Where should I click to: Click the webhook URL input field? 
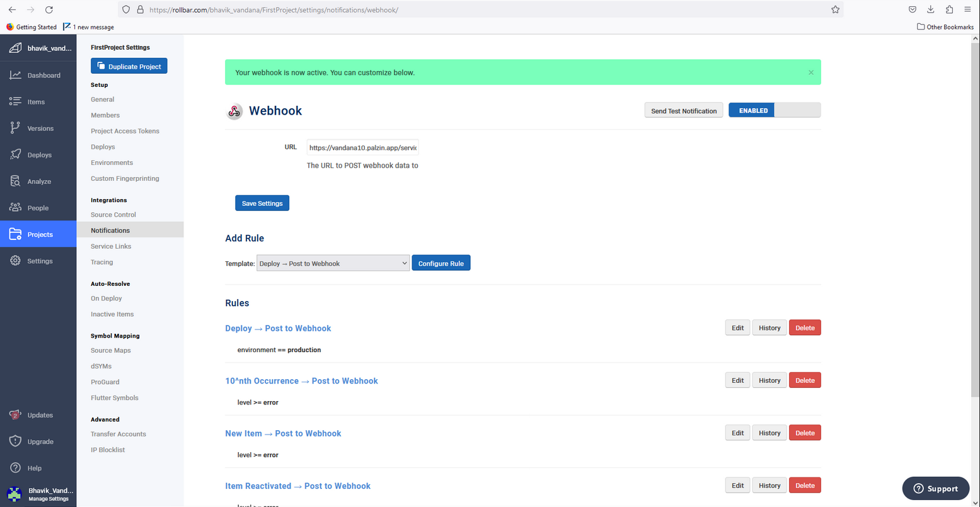[x=362, y=147]
